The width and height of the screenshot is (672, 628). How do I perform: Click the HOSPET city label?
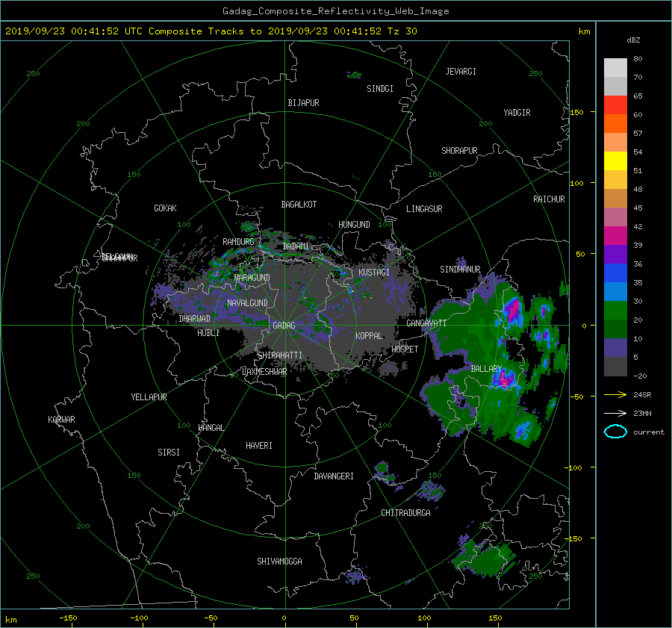(x=405, y=349)
